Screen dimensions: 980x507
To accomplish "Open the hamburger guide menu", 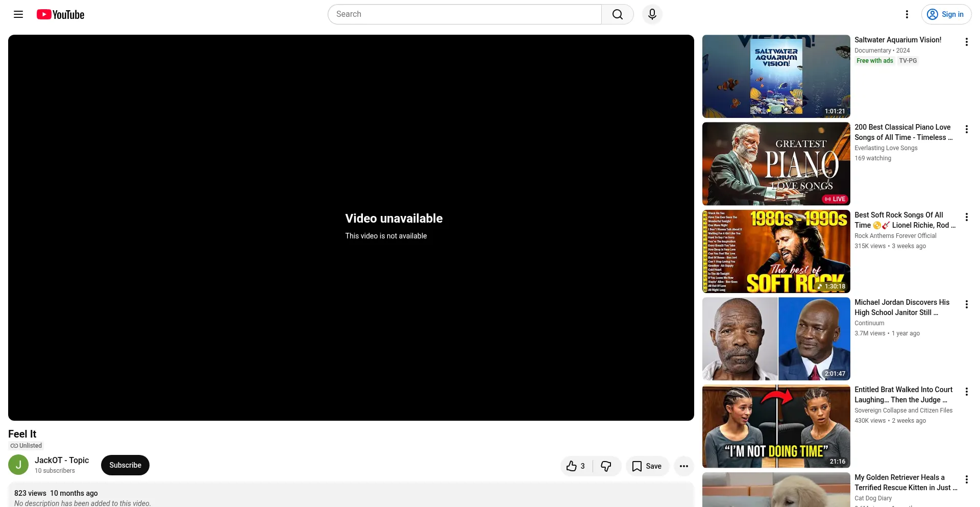I will point(18,14).
